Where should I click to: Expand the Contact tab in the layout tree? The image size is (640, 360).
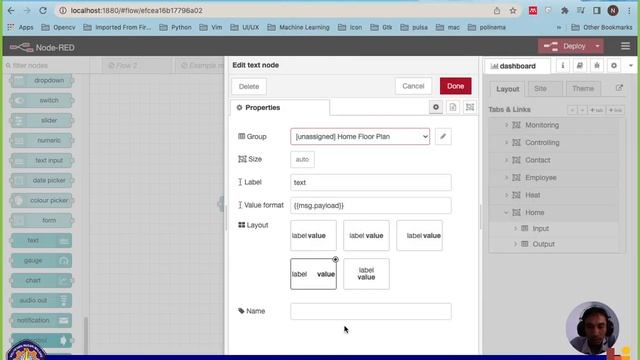pyautogui.click(x=507, y=160)
